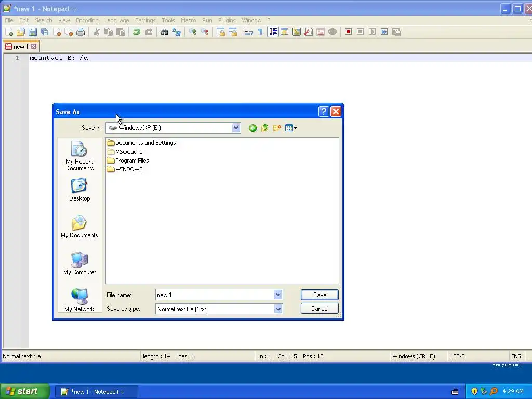Click the Save As help question button
The width and height of the screenshot is (532, 399).
tap(324, 112)
